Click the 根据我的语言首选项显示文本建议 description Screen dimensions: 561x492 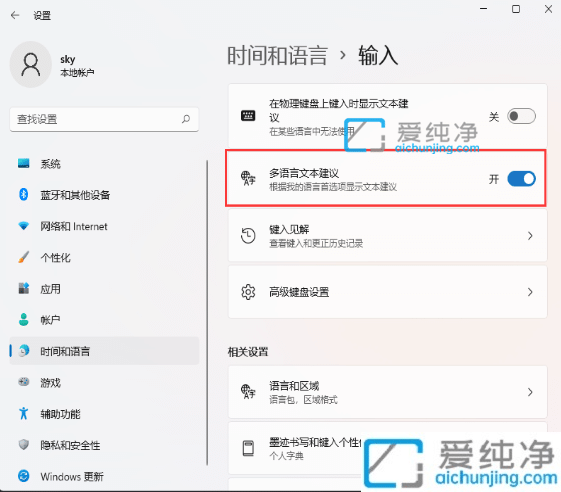point(333,187)
